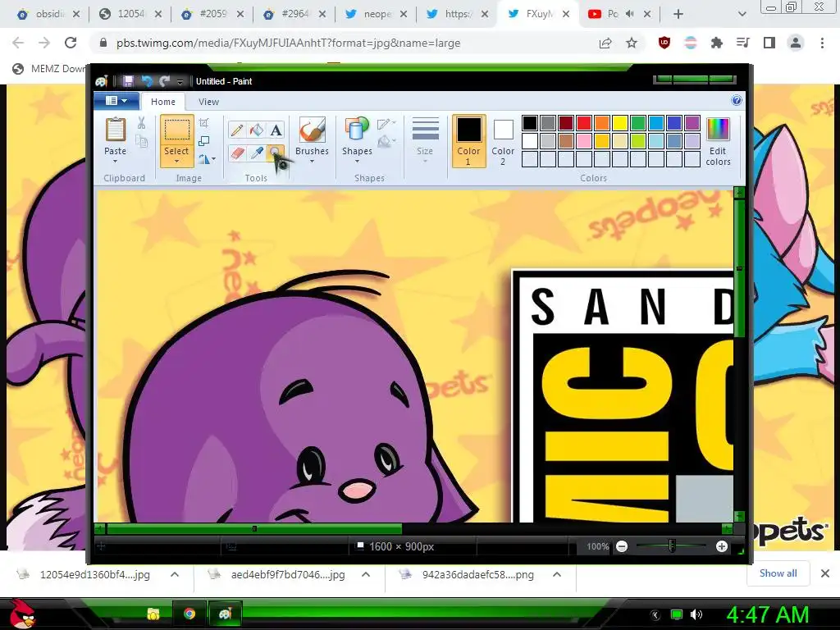Image resolution: width=840 pixels, height=630 pixels.
Task: Expand options for aed4ebf9f7bd7046 jpg download
Action: tap(366, 574)
